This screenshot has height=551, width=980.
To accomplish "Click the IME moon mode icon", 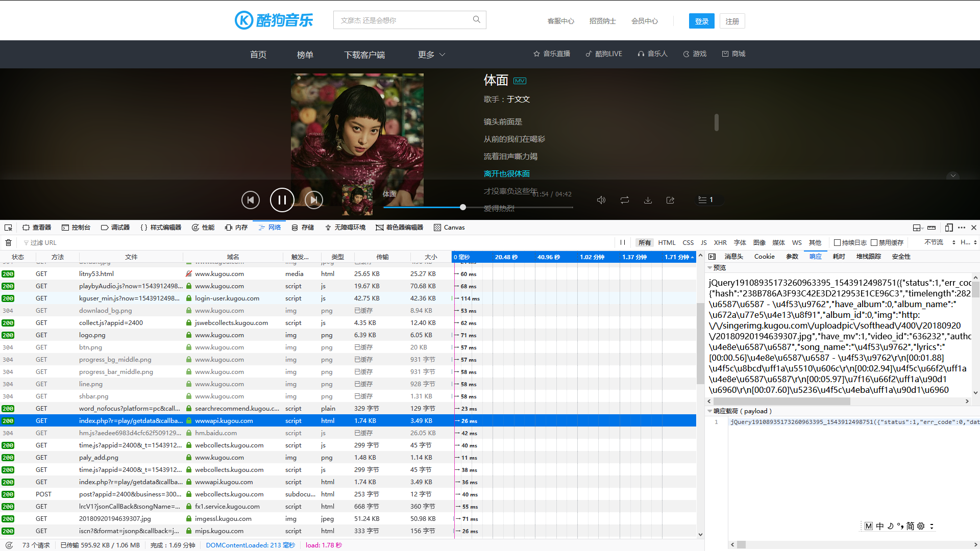I will pos(890,526).
